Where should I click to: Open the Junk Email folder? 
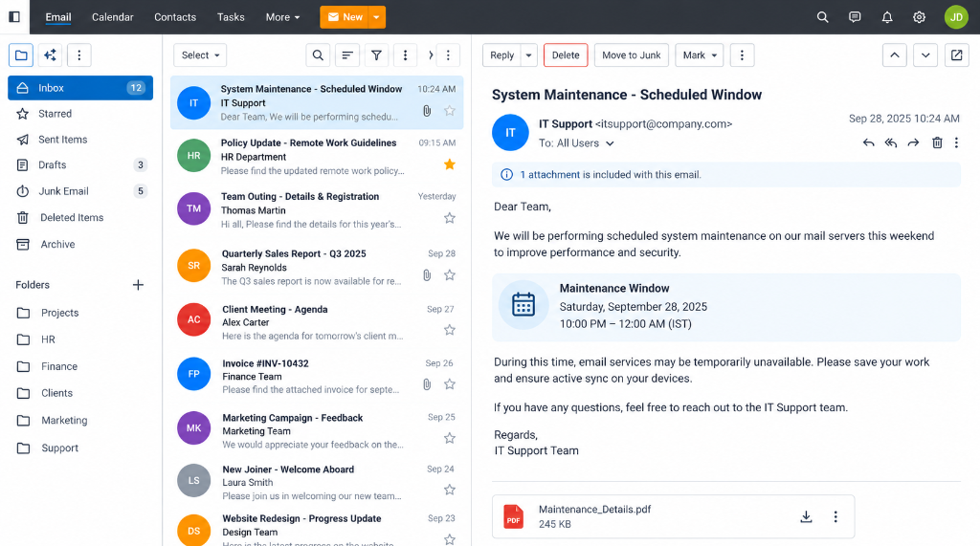pos(80,191)
